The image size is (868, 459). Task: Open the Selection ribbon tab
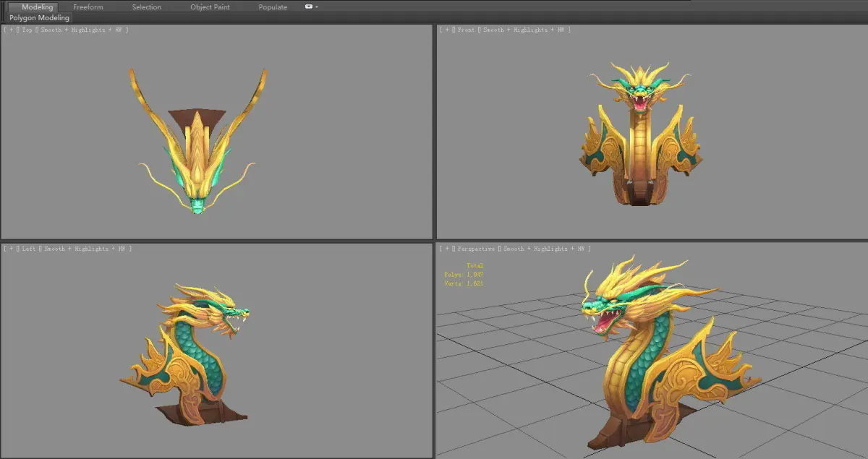[x=147, y=7]
